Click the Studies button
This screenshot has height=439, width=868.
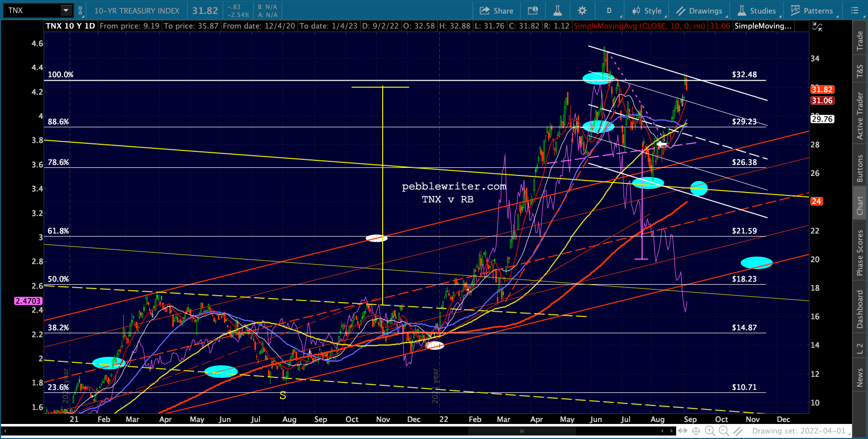756,11
